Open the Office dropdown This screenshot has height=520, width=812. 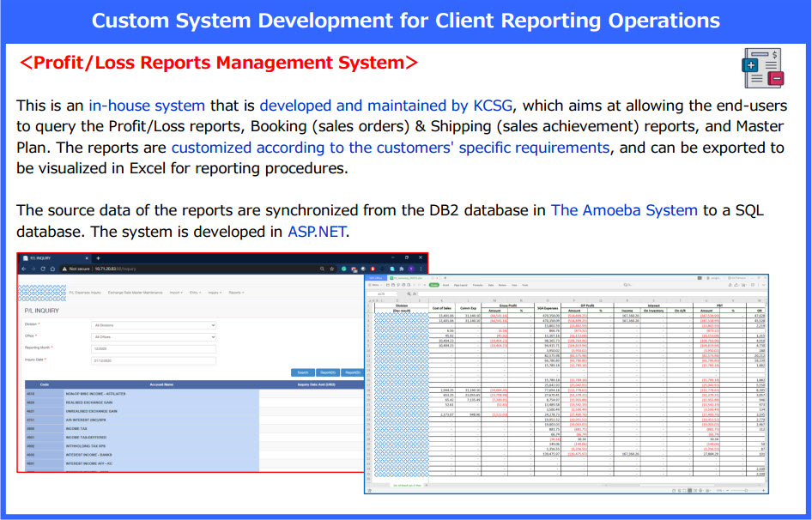tap(153, 336)
